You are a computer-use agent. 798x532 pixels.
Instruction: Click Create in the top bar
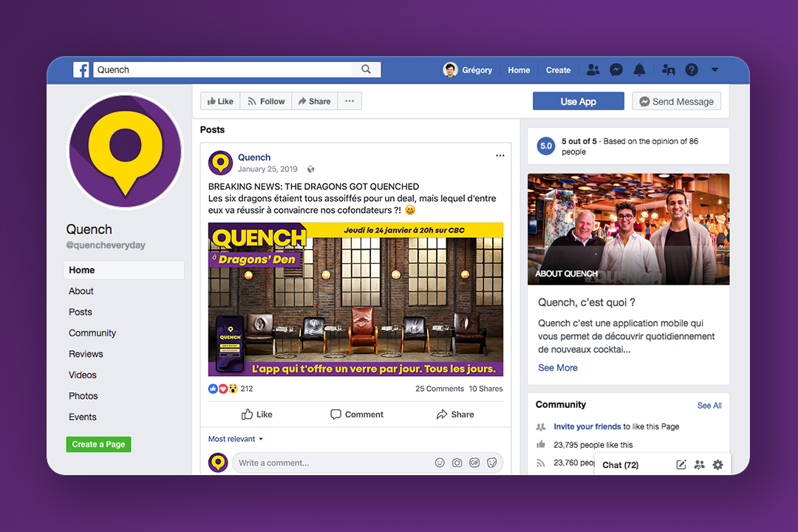(x=559, y=70)
